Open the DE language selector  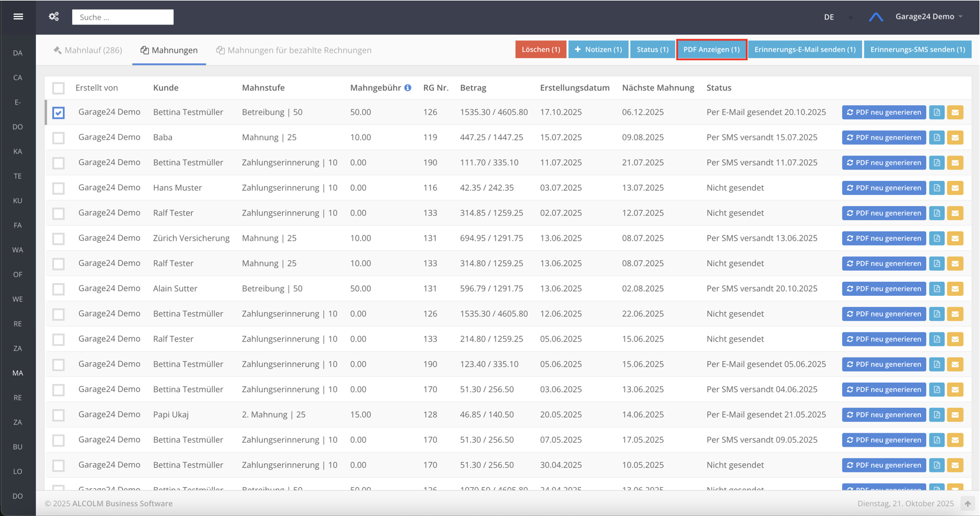pyautogui.click(x=829, y=17)
